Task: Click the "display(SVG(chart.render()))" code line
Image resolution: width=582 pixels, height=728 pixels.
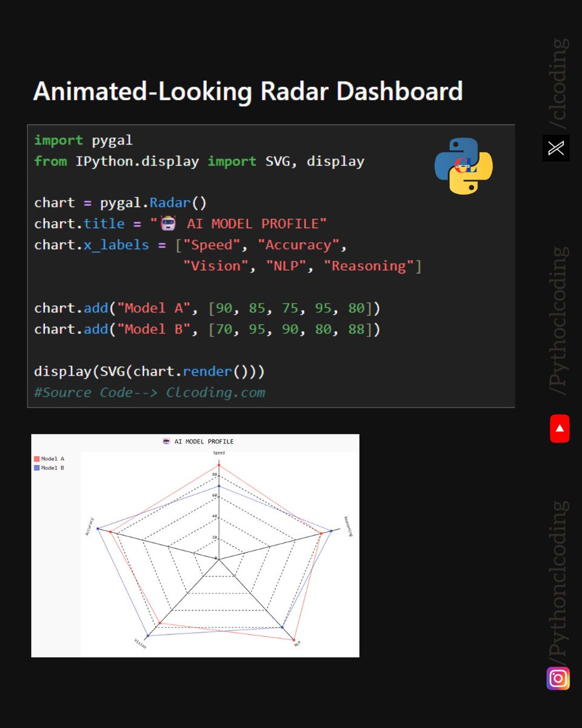Action: pyautogui.click(x=149, y=371)
